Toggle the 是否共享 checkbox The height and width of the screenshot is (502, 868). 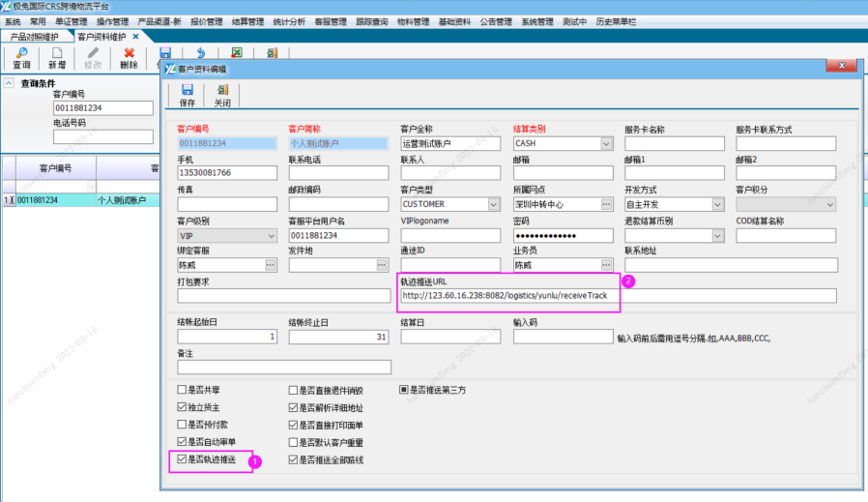point(182,390)
